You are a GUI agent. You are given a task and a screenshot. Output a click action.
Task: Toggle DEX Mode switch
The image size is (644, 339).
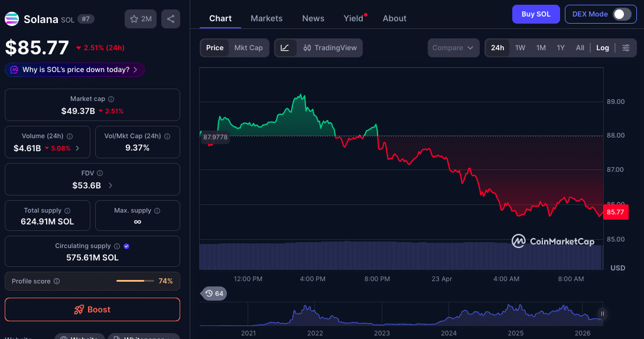[x=622, y=14]
